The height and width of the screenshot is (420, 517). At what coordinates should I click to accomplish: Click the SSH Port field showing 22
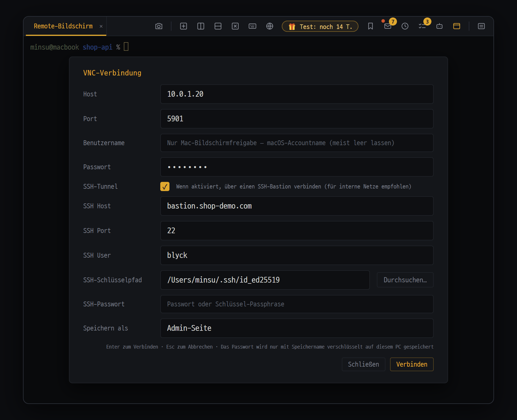pyautogui.click(x=297, y=231)
